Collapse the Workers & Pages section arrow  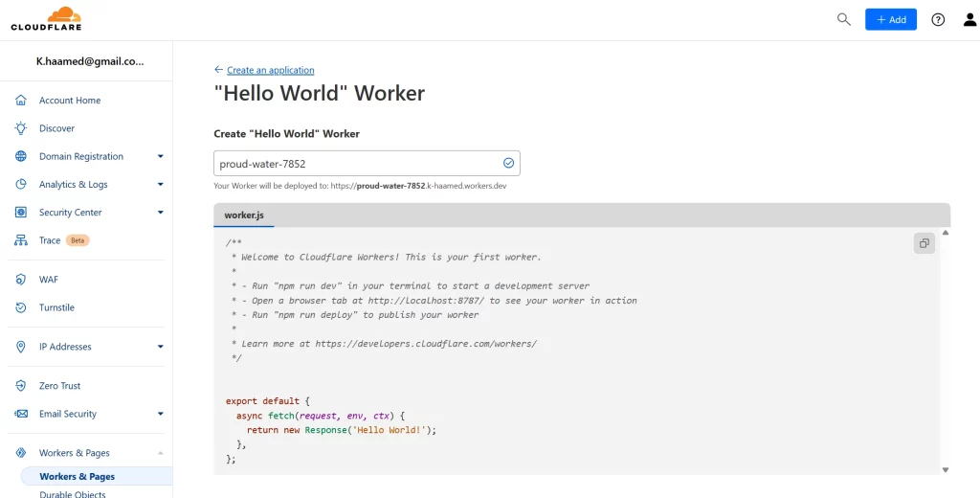point(160,452)
